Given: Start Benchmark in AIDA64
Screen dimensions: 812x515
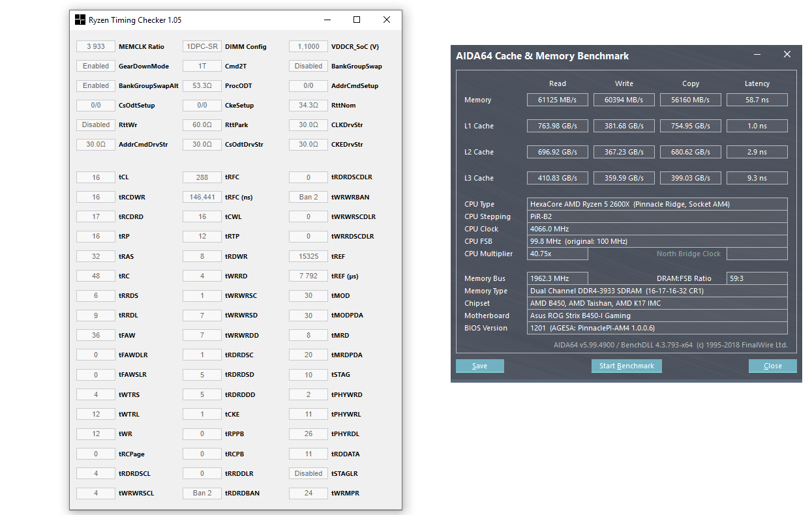Looking at the screenshot, I should (627, 366).
